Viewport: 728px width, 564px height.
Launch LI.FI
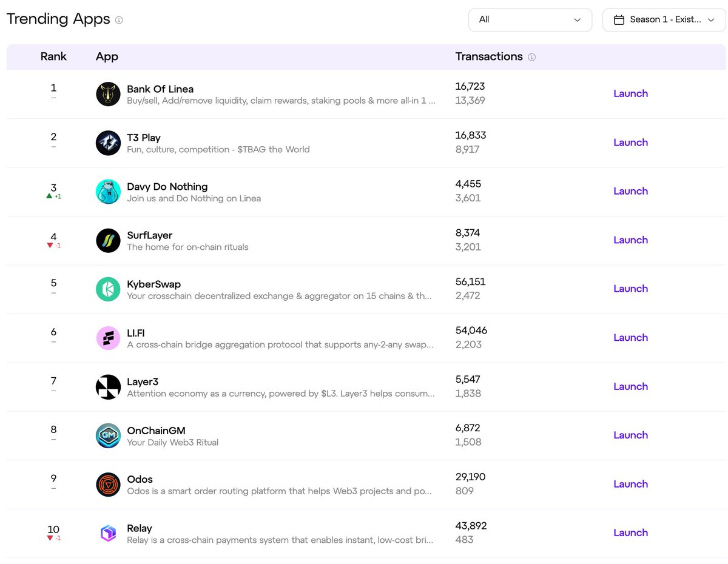click(x=630, y=338)
